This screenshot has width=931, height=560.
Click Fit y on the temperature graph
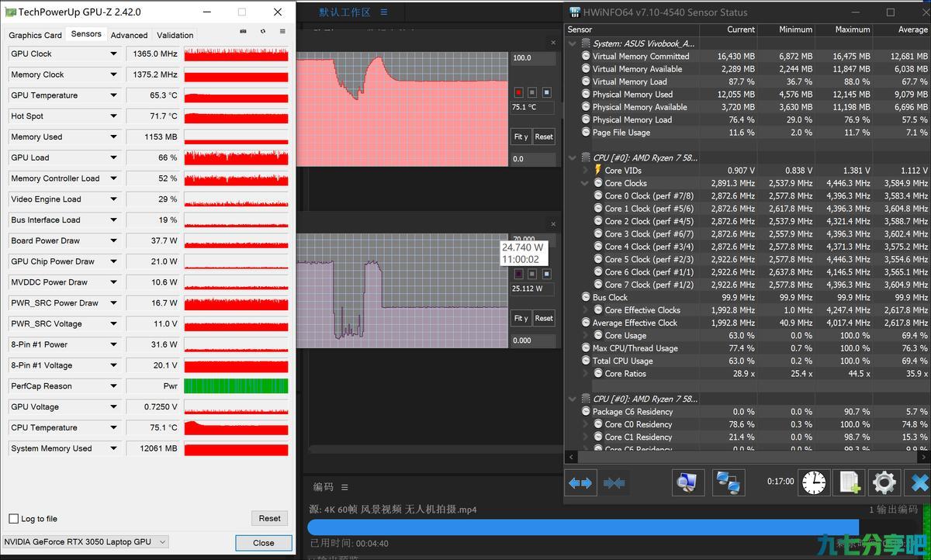(521, 137)
